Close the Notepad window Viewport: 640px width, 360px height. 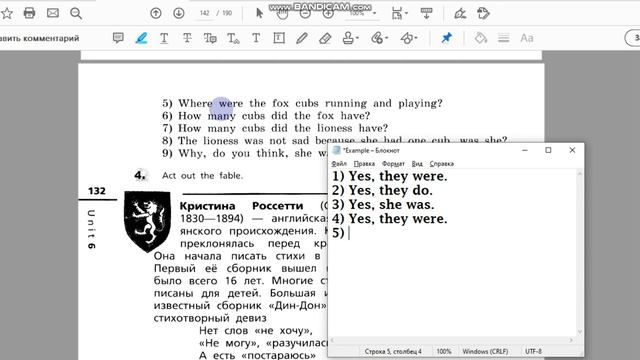(x=572, y=150)
